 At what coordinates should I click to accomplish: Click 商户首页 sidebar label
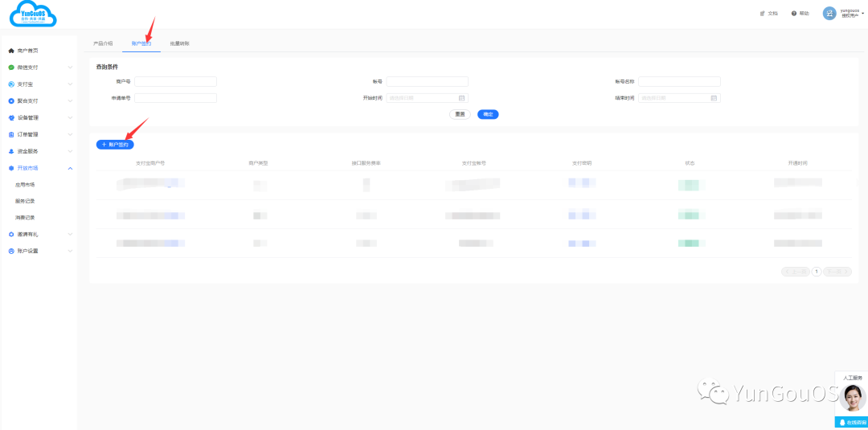[x=27, y=51]
